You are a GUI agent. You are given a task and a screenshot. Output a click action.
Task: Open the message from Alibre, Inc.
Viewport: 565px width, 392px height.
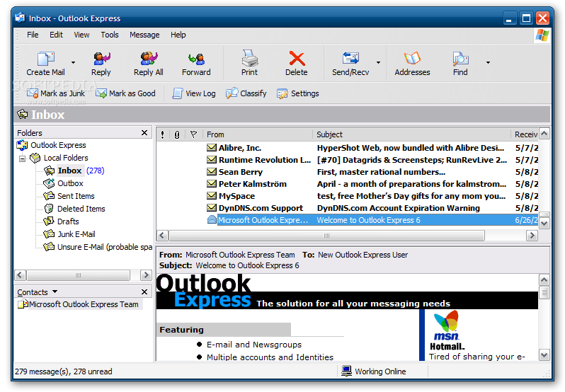coord(347,148)
